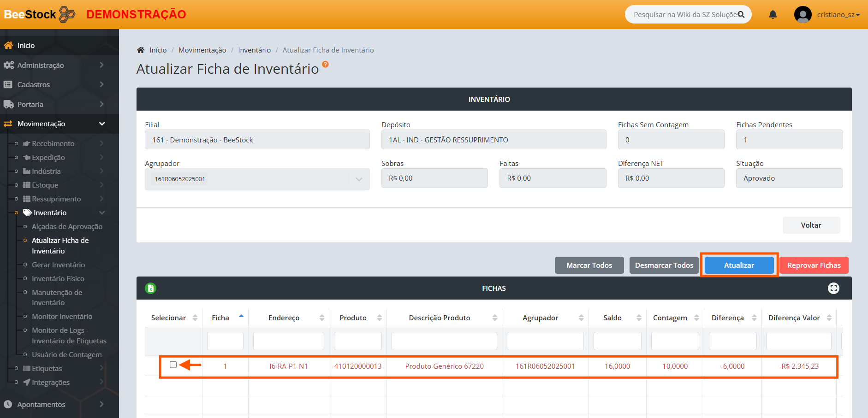Open Gerar Inventário in sidebar
Viewport: 868px width, 418px height.
(x=58, y=265)
